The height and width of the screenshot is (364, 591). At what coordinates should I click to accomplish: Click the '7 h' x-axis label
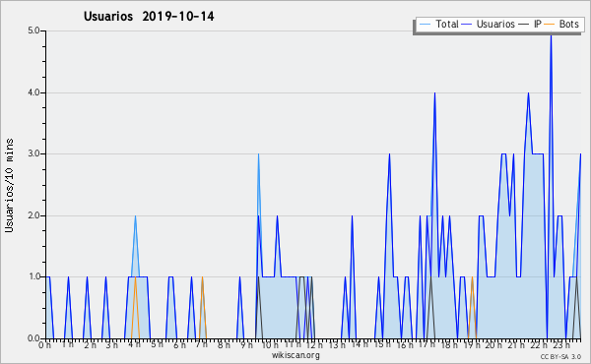click(201, 344)
